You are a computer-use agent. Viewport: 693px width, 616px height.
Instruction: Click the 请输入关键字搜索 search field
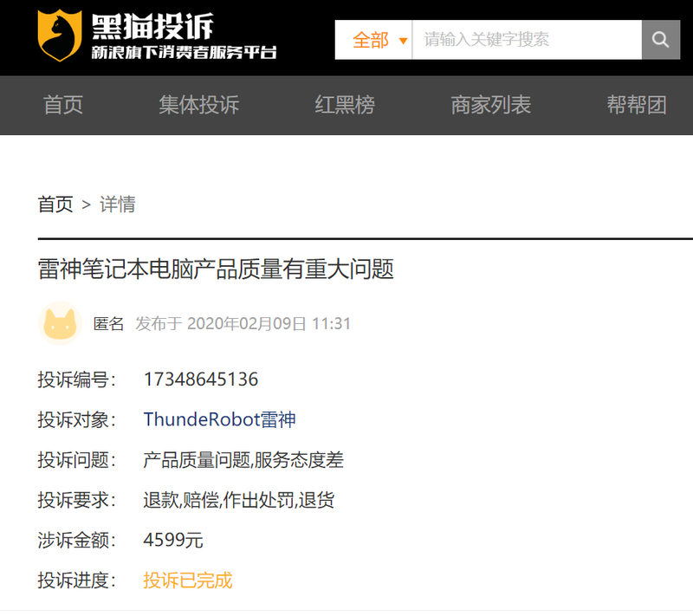(527, 40)
